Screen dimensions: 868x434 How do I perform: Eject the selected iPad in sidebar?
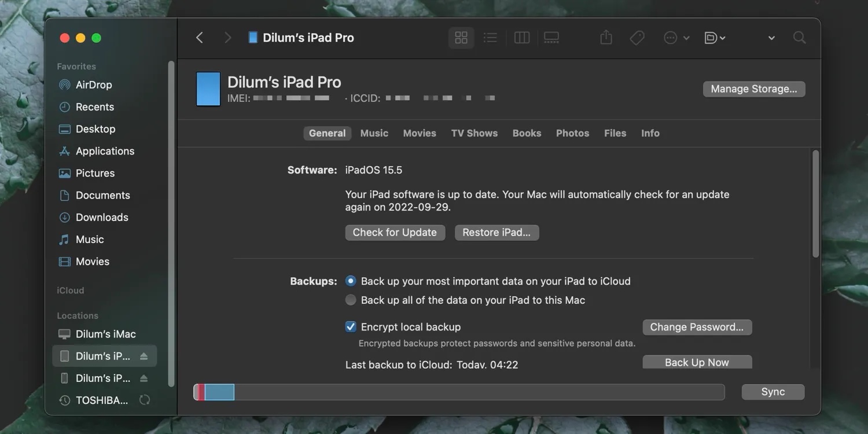(x=144, y=356)
